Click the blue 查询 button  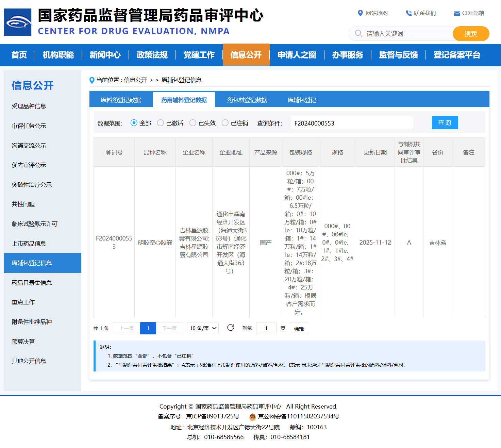(445, 123)
